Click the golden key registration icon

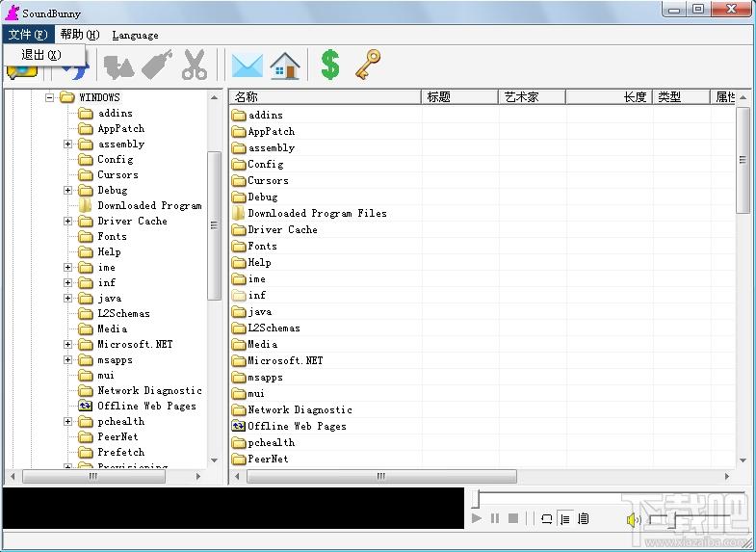point(368,65)
